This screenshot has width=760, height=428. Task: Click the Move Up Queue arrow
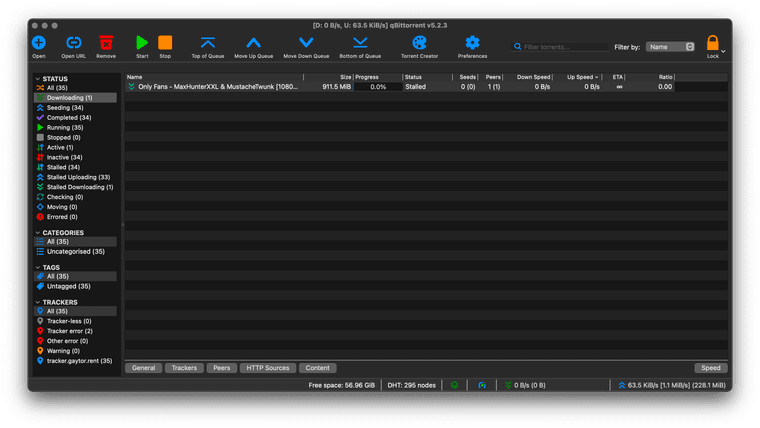(253, 43)
